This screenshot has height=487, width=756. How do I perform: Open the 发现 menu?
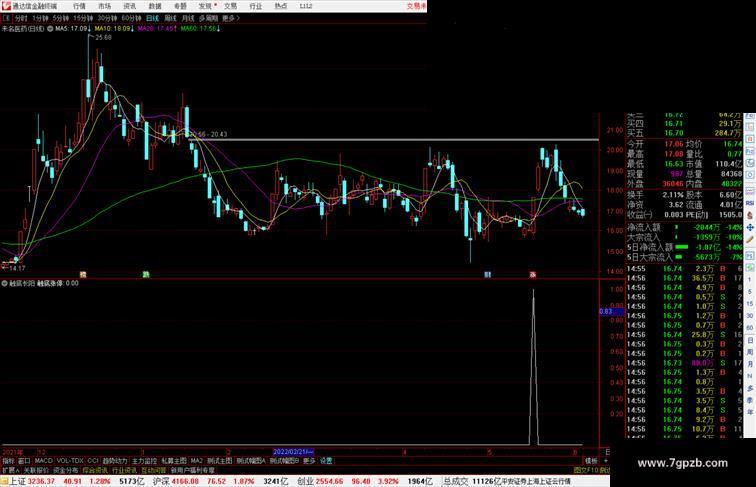(205, 6)
